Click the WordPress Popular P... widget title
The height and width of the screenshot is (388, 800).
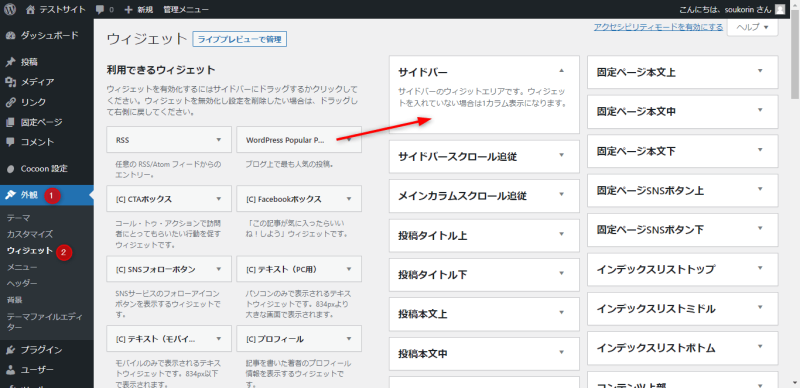pyautogui.click(x=285, y=139)
